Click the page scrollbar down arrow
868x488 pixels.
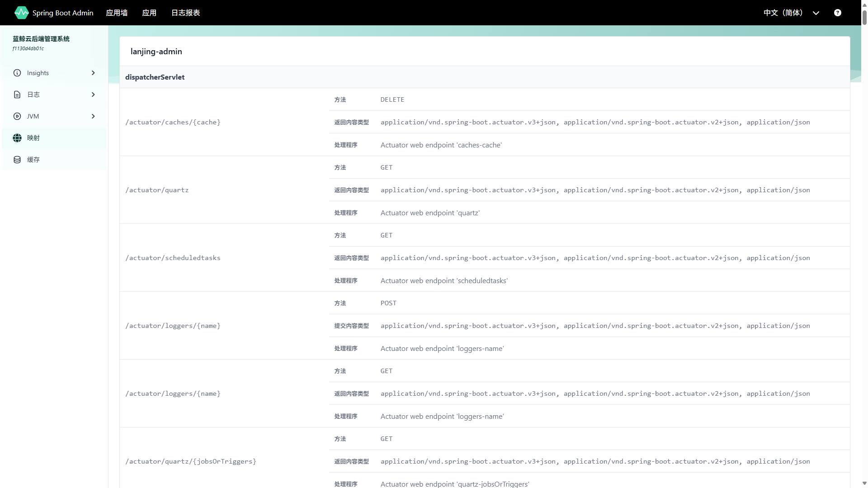pos(864,483)
